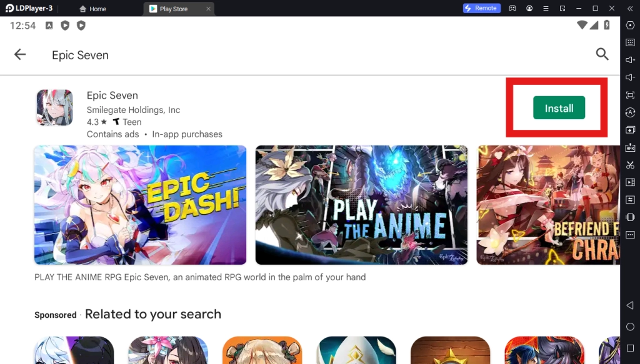640x364 pixels.
Task: Click the 12:54 clock
Action: pyautogui.click(x=23, y=26)
